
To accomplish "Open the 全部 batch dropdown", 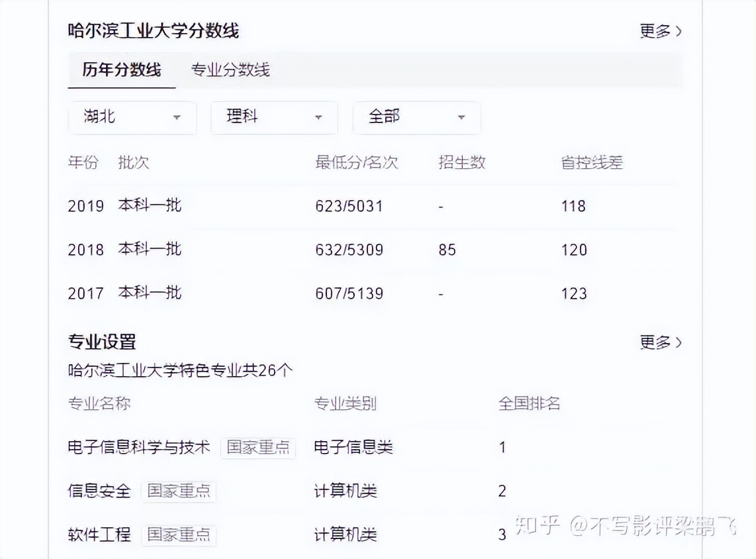I will click(416, 117).
